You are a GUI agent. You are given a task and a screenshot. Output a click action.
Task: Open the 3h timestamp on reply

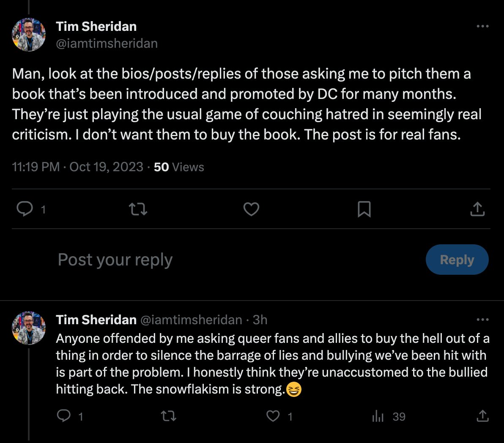point(260,320)
